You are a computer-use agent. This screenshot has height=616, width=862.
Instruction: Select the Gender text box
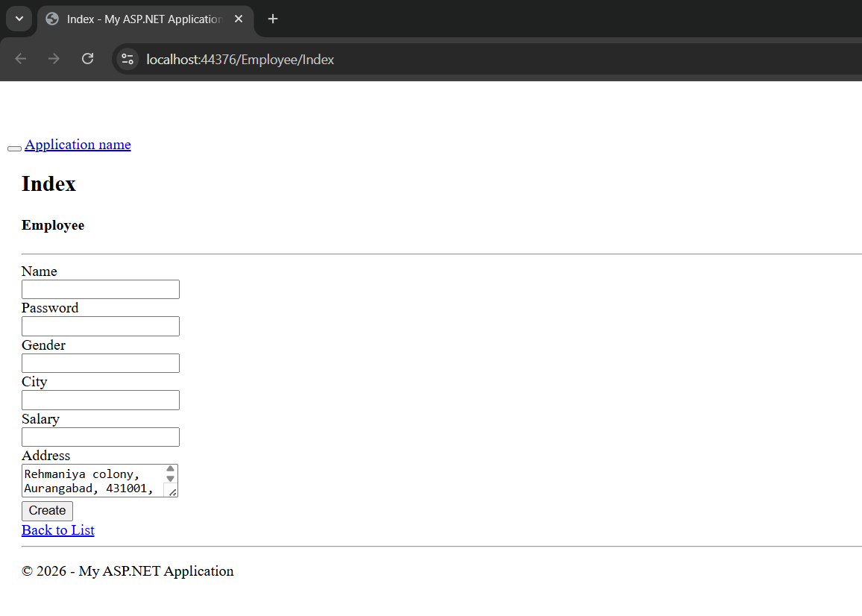pos(101,363)
